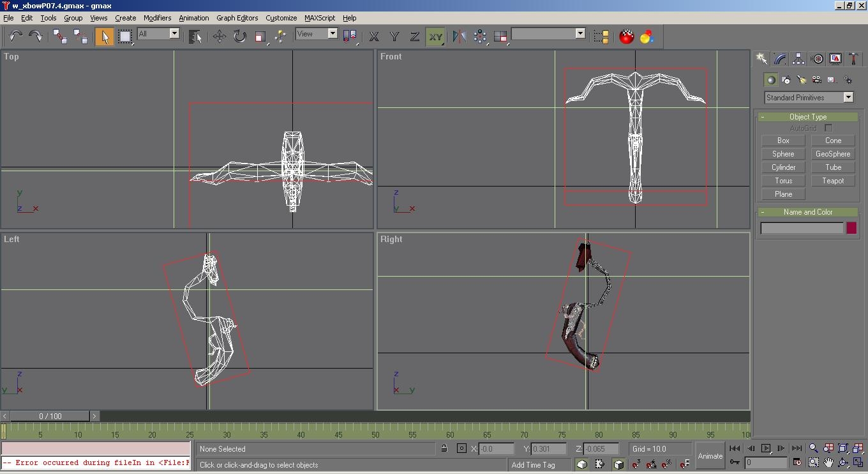Select the Cameras category icon
Image resolution: width=868 pixels, height=474 pixels.
[817, 80]
